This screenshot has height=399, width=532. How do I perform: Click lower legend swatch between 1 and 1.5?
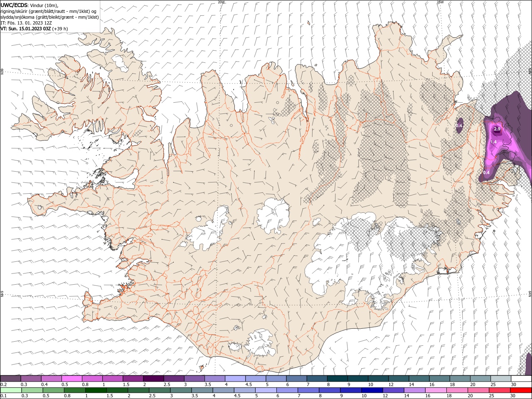pyautogui.click(x=96, y=390)
